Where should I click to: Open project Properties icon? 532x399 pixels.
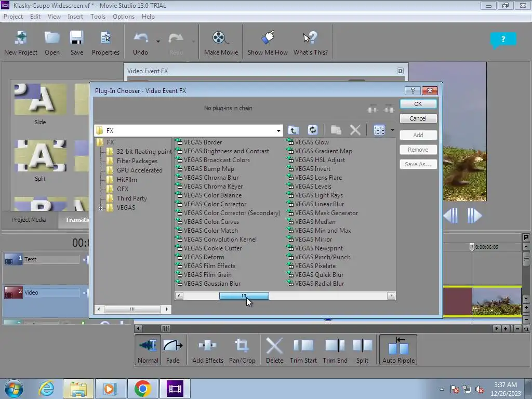click(105, 43)
